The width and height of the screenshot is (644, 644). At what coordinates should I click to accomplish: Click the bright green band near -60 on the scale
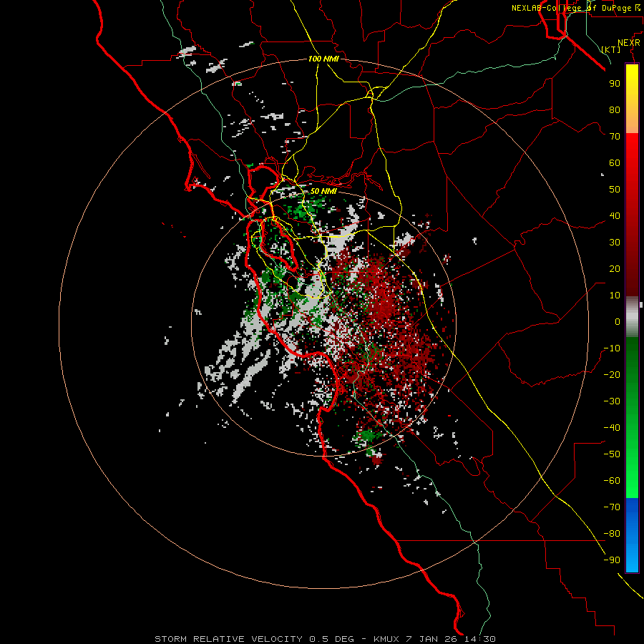[x=632, y=481]
